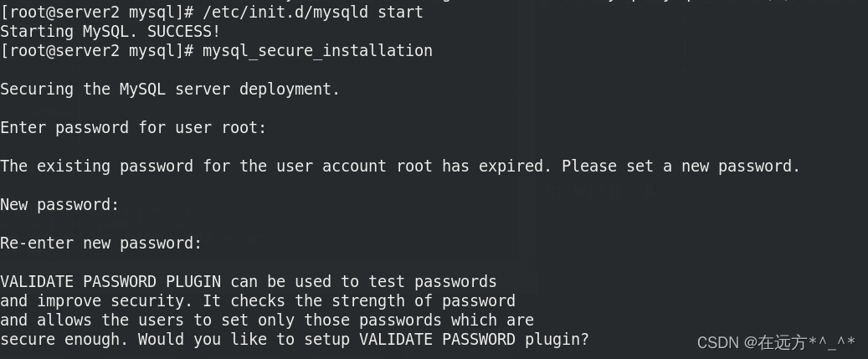Image resolution: width=868 pixels, height=359 pixels.
Task: Click 'Would you like to setup' question line
Action: tap(295, 341)
